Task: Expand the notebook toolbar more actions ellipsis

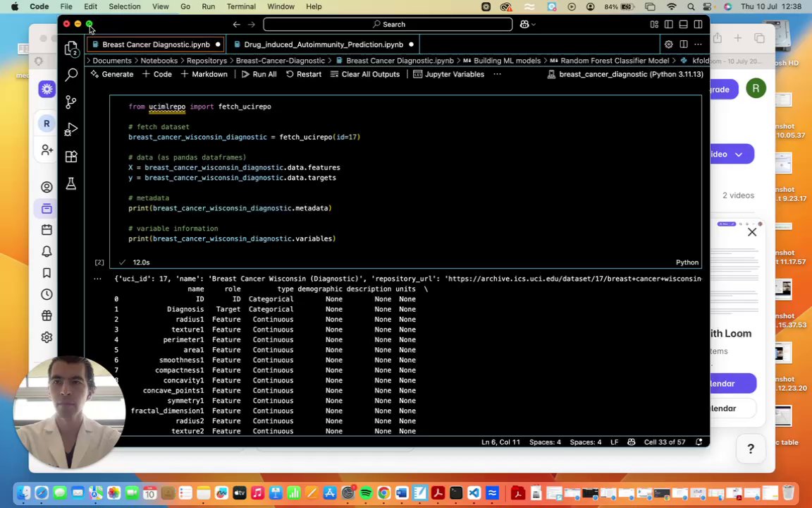Action: [497, 74]
